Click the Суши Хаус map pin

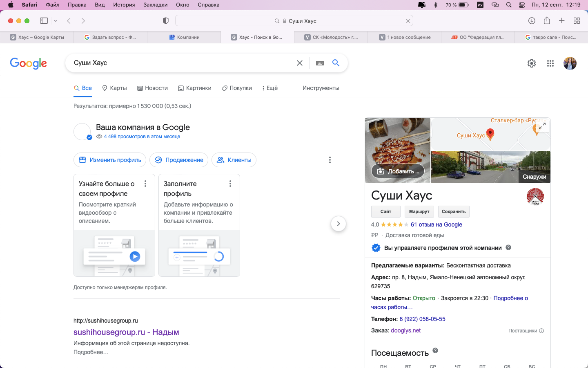coord(490,134)
